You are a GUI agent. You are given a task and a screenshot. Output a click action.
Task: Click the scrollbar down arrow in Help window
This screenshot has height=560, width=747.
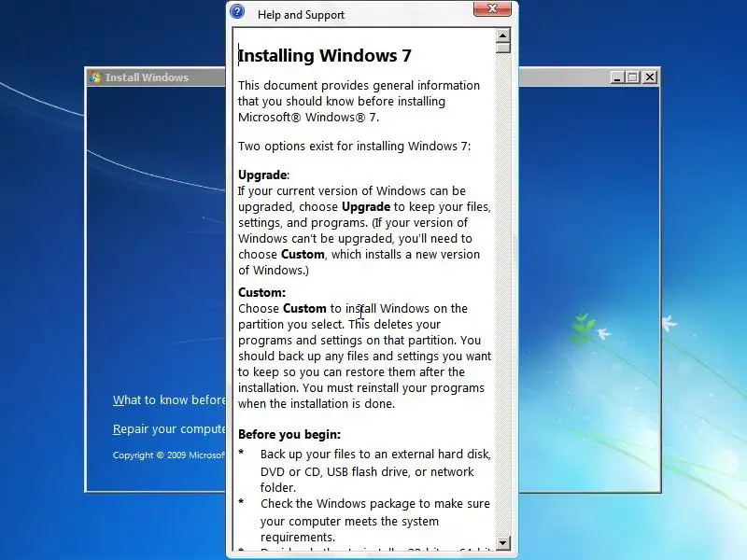pos(503,543)
